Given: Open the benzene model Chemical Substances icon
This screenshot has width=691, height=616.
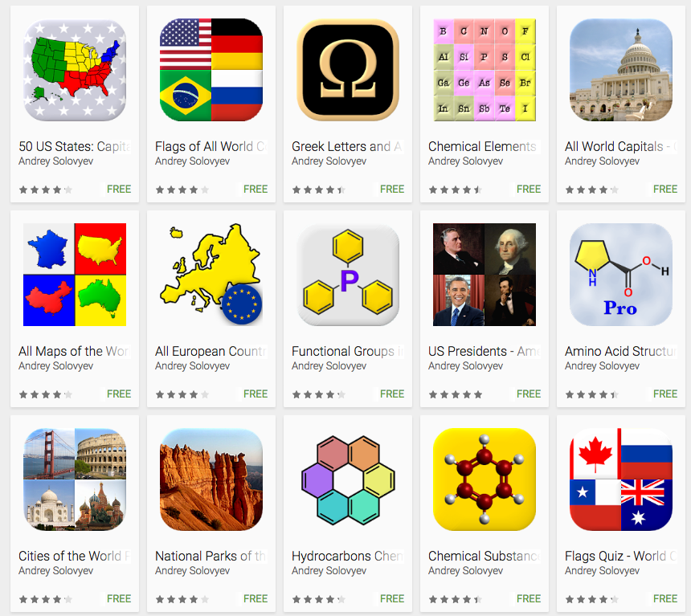Looking at the screenshot, I should click(x=485, y=479).
